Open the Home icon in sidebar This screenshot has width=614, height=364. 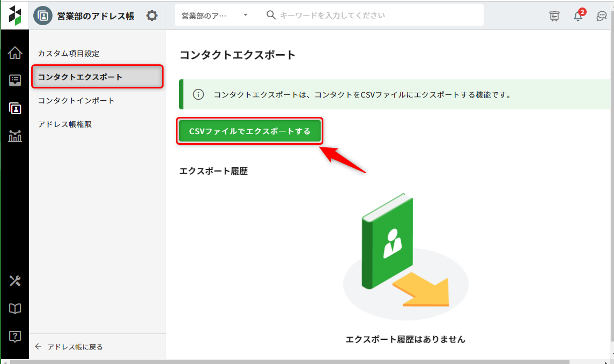(15, 53)
